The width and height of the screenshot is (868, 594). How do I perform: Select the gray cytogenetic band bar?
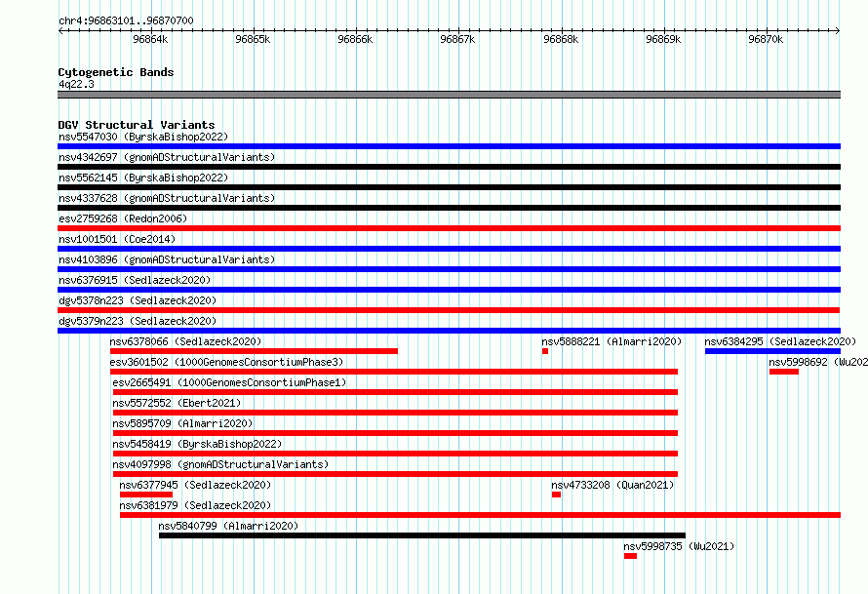tap(449, 95)
